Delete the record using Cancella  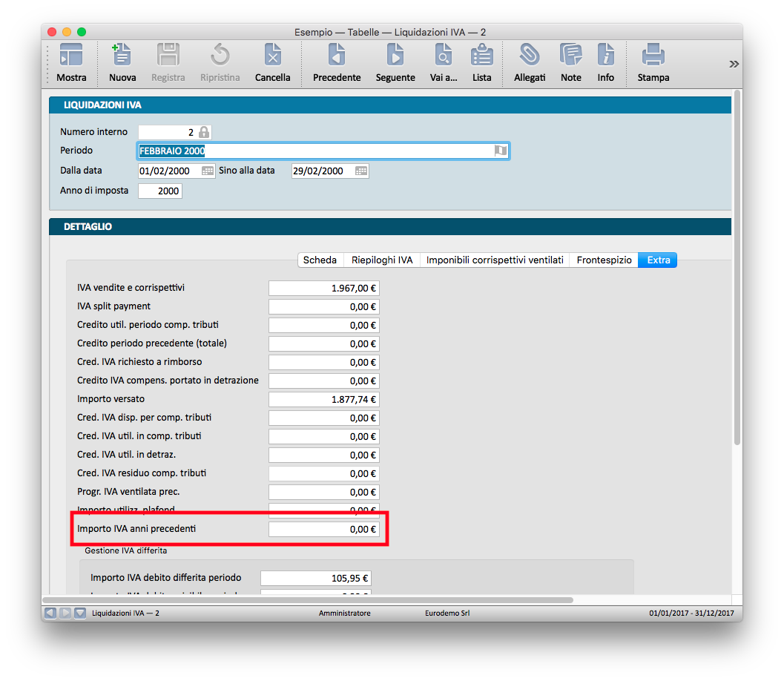tap(272, 56)
